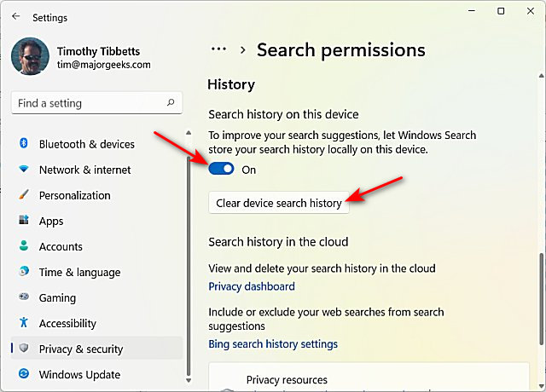
Task: Expand the breadcrumb ellipsis menu
Action: [219, 50]
